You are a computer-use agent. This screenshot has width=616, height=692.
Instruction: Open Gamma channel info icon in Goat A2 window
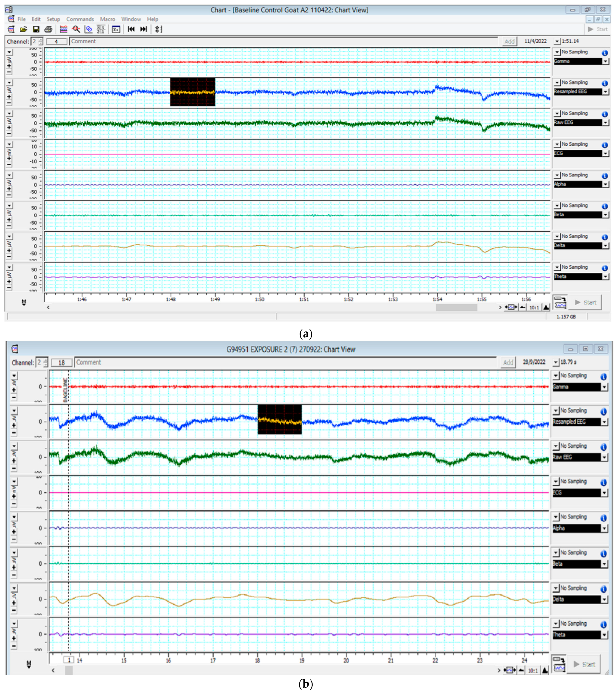[x=605, y=53]
